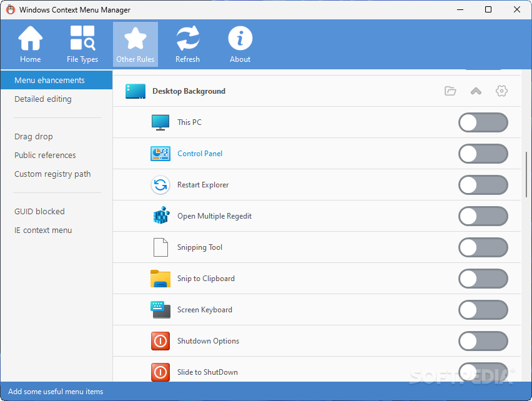The height and width of the screenshot is (401, 532).
Task: Click the Snip to Clipboard folder icon
Action: click(x=160, y=279)
